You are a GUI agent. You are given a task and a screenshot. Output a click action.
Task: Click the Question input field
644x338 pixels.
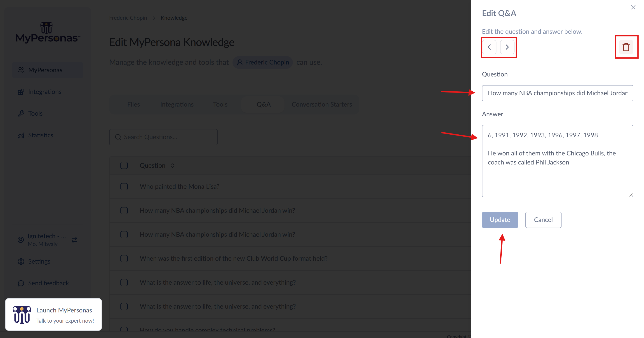coord(557,93)
